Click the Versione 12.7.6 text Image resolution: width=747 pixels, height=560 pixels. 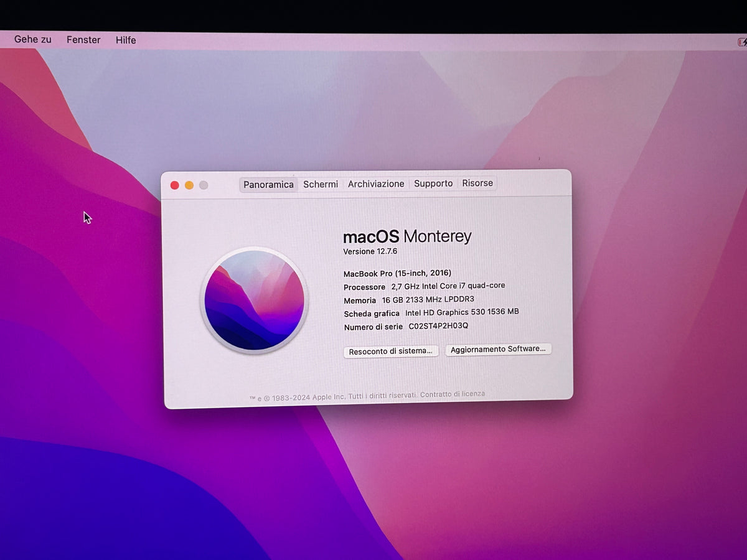(370, 251)
